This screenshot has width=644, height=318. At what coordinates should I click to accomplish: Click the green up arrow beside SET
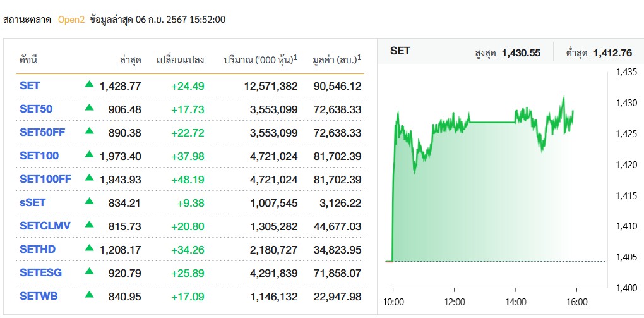(x=89, y=84)
